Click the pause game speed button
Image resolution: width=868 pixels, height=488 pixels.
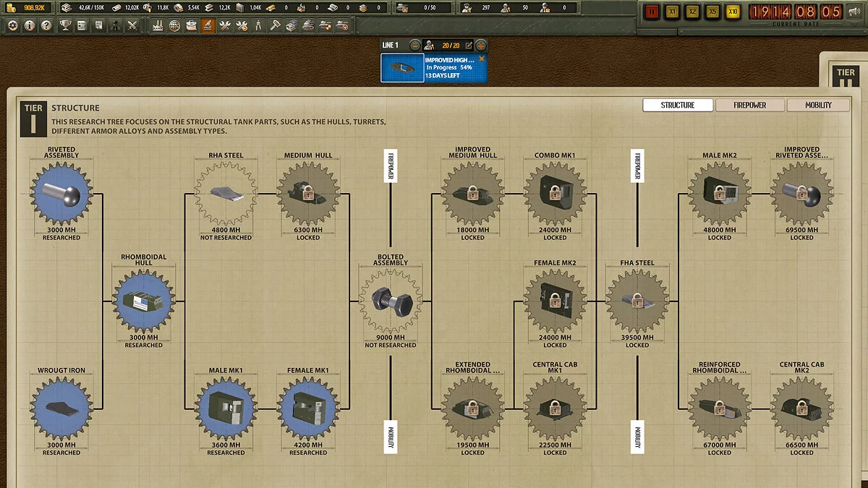click(652, 12)
